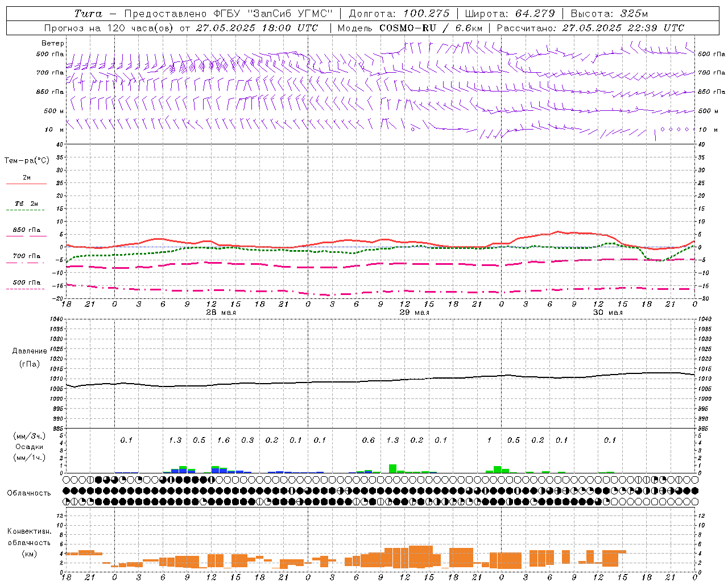Click the "29 мая" date label
Image resolution: width=728 pixels, height=582 pixels.
[x=414, y=313]
